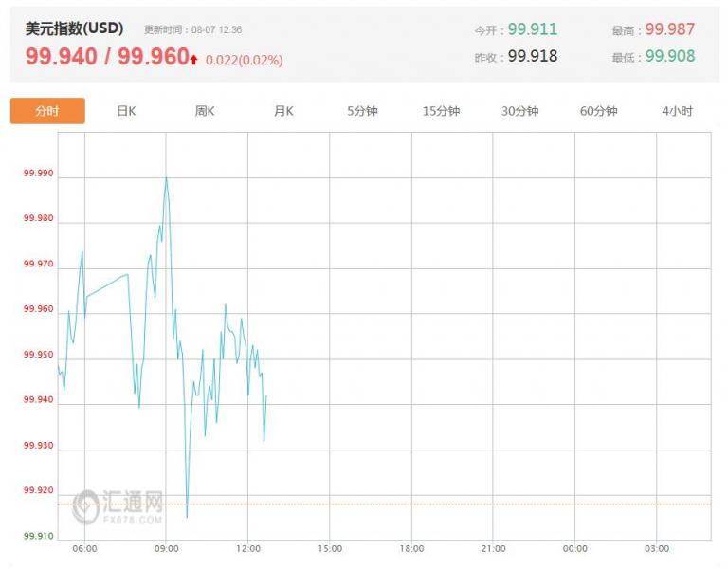The width and height of the screenshot is (728, 569).
Task: Click the 汇通网 watermark logo
Action: tap(118, 506)
